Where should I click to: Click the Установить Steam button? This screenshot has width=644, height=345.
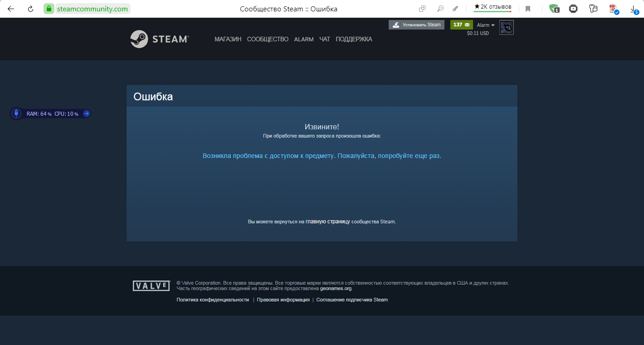pyautogui.click(x=416, y=25)
